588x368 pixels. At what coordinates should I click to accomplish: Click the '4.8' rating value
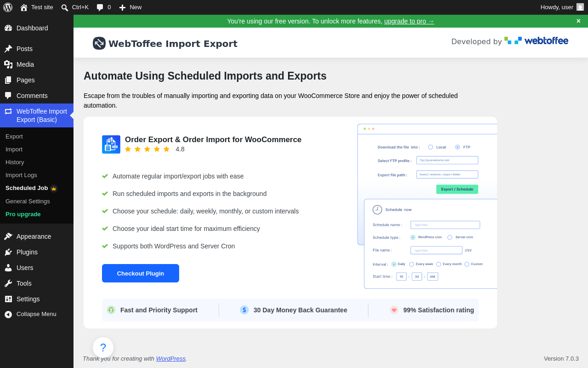(180, 149)
